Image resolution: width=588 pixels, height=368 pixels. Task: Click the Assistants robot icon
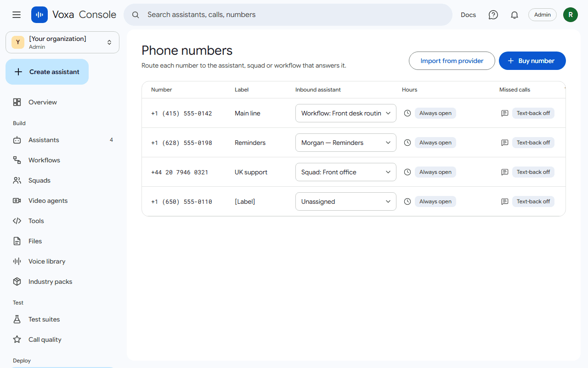tap(17, 140)
